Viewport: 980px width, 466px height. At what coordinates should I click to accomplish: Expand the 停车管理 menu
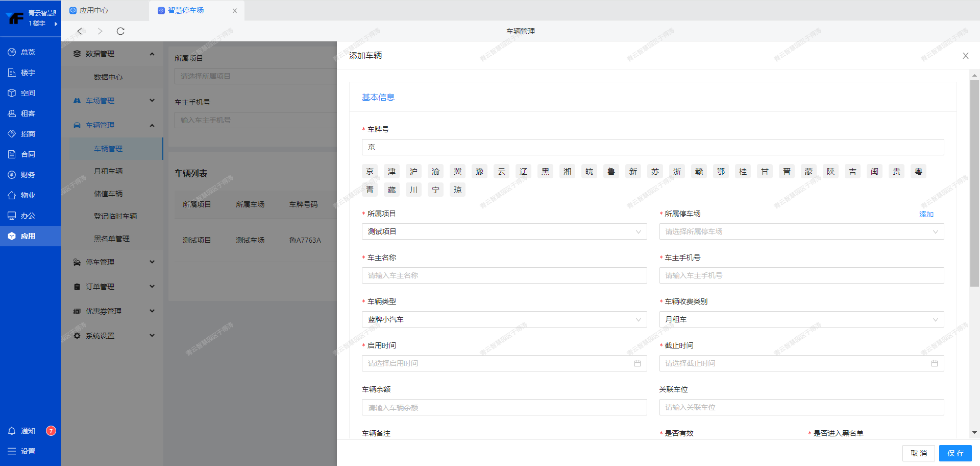pos(113,262)
